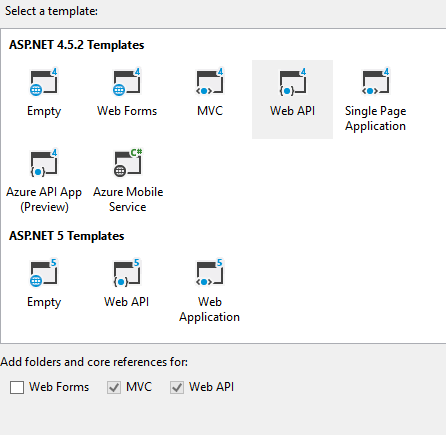Click the 'Web Forms' text beside the checkbox
The height and width of the screenshot is (435, 446).
click(x=59, y=387)
